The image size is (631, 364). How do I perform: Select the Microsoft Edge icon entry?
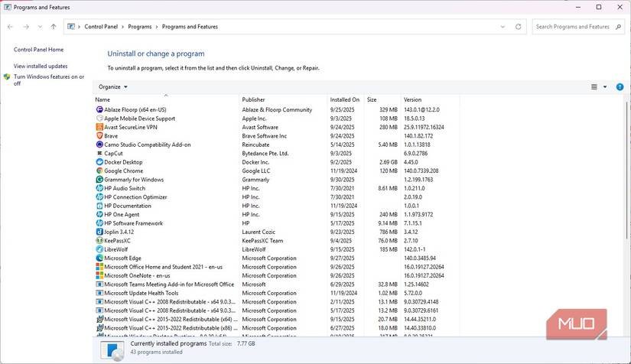99,258
